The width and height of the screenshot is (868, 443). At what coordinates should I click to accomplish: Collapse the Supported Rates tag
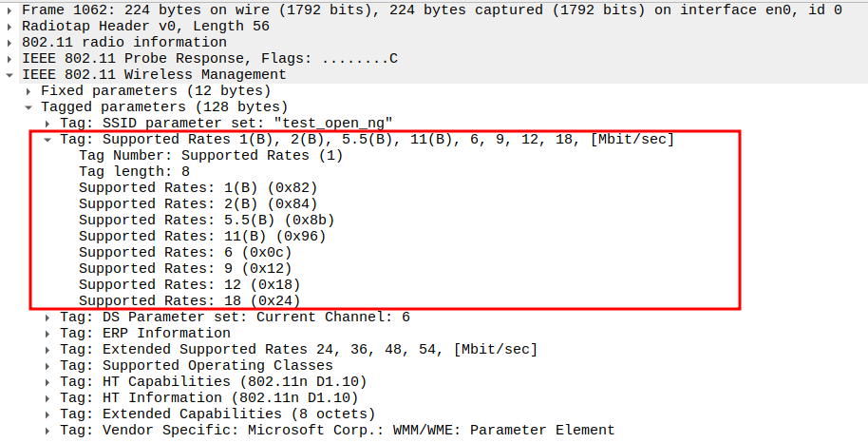(48, 140)
